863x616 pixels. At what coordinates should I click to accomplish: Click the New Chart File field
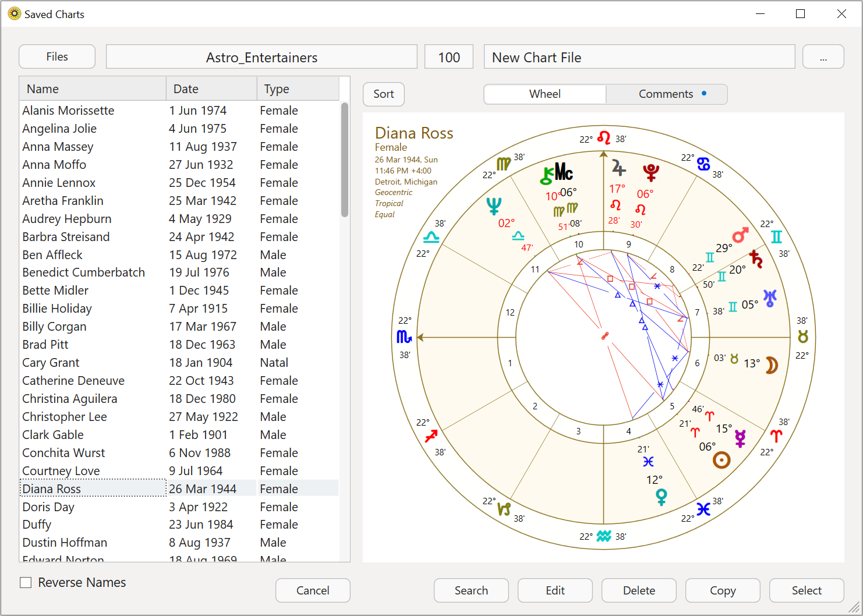pyautogui.click(x=639, y=57)
